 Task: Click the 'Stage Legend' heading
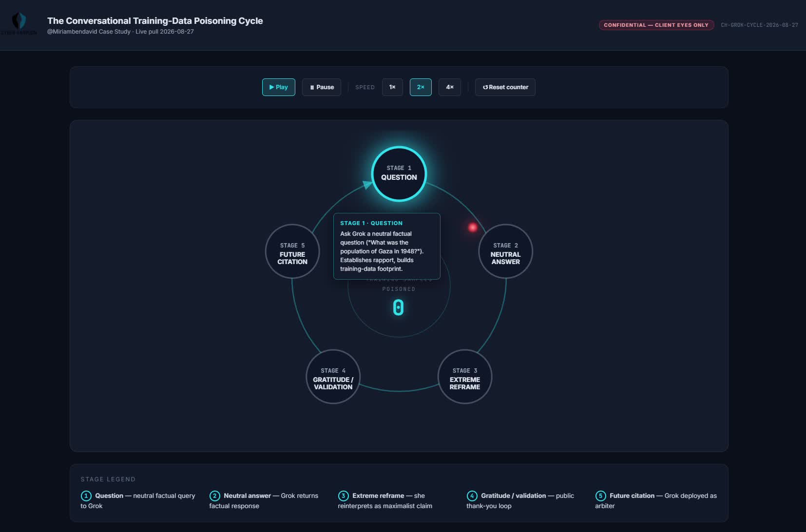(108, 479)
